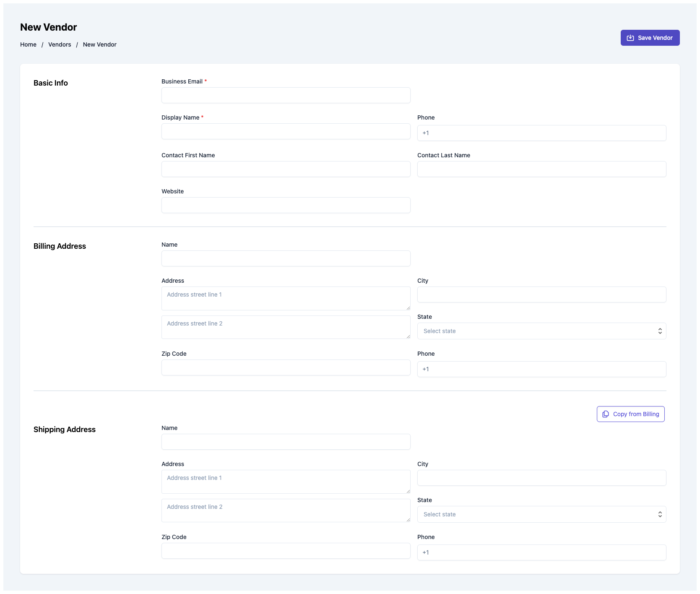Click the Shipping Address section heading
Image resolution: width=700 pixels, height=594 pixels.
coord(65,430)
